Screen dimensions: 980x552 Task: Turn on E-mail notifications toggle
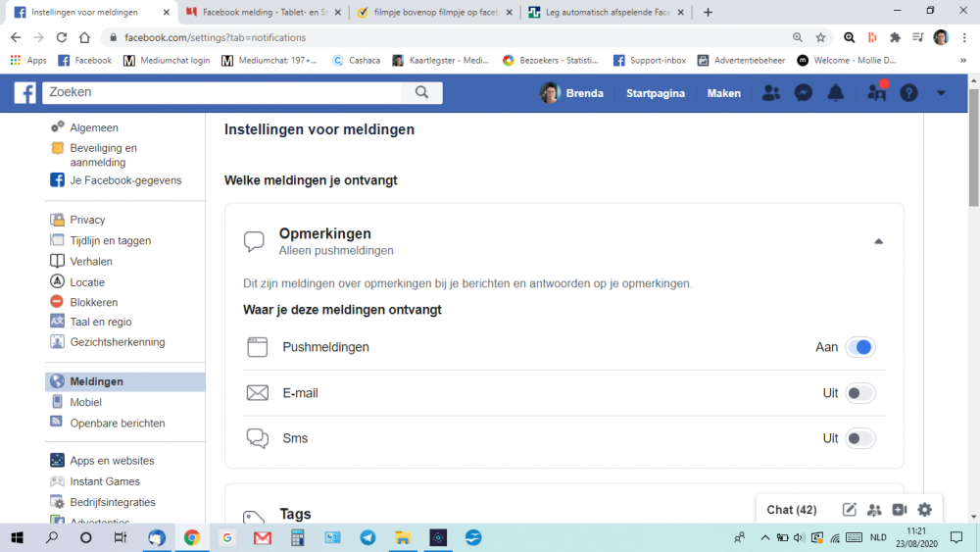pyautogui.click(x=860, y=393)
